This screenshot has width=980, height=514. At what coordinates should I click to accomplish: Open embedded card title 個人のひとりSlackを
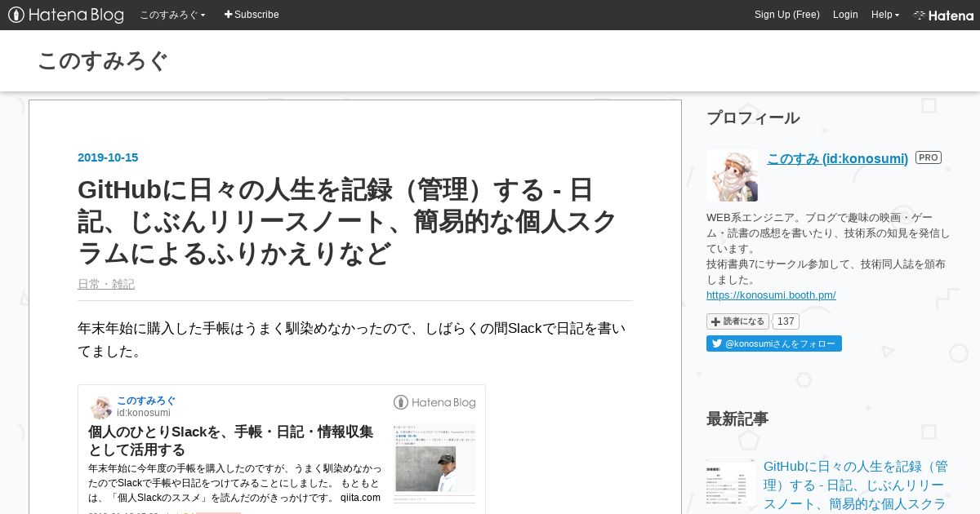click(x=231, y=441)
